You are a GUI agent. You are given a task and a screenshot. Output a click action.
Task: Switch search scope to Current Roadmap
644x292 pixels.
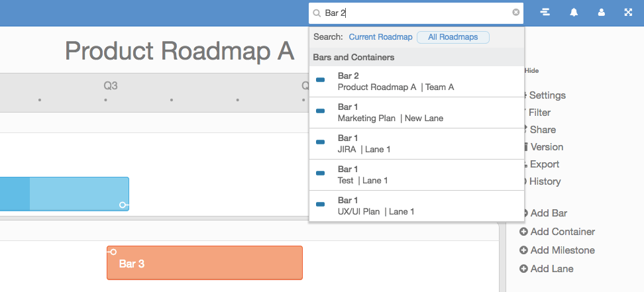point(380,37)
